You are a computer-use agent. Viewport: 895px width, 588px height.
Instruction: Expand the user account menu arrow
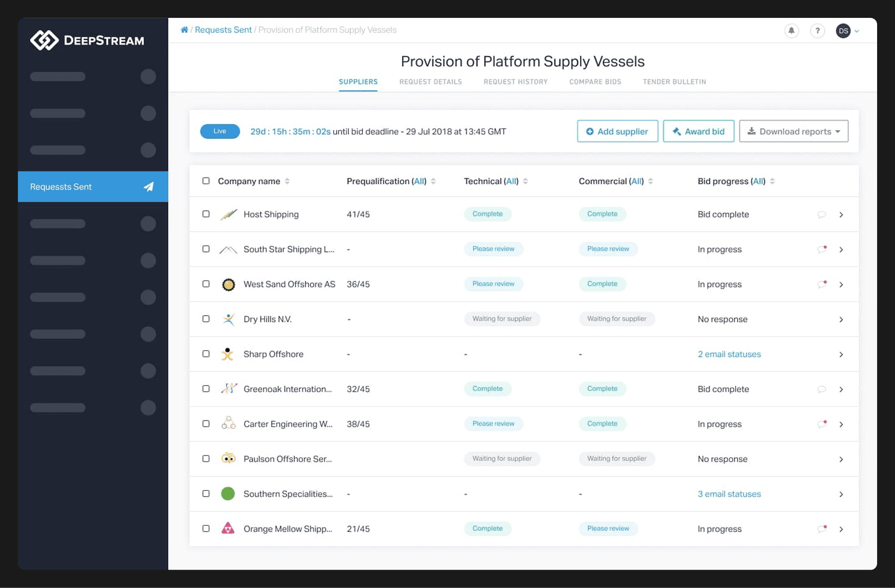point(857,31)
